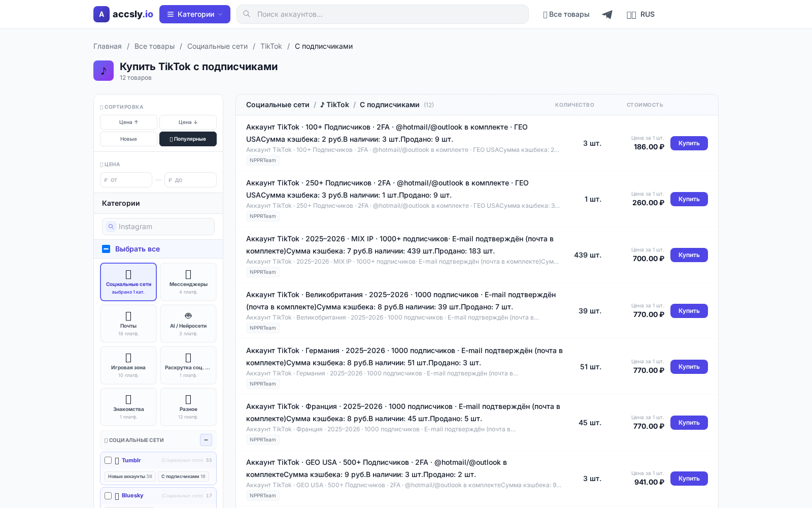Open the Telegram paper plane icon
This screenshot has height=508, width=812.
(607, 14)
